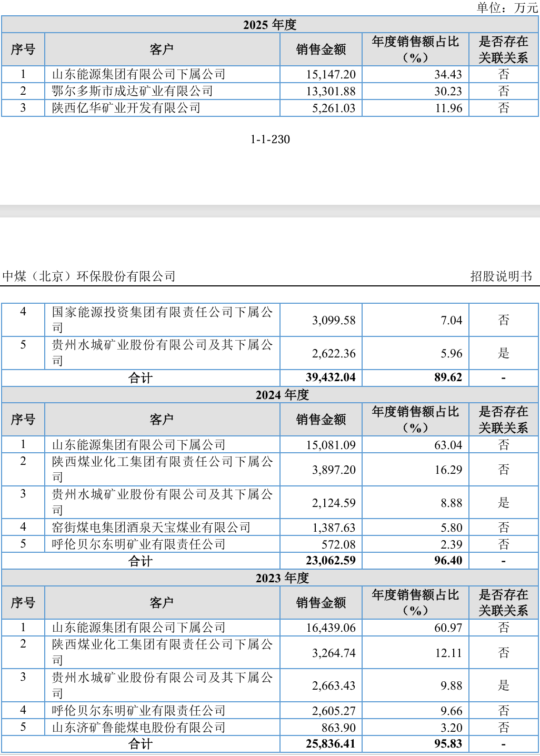The height and width of the screenshot is (756, 540).
Task: Click the 2025 年度 table header
Action: tap(269, 25)
